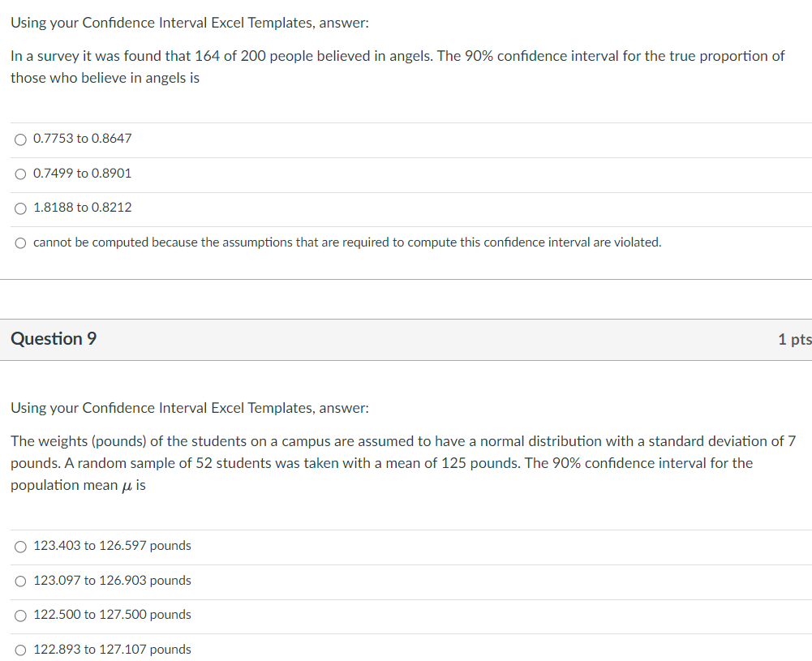Screen dimensions: 812x661
Task: Click radio circle beside "122.500 to 127.500 pounds"
Action: [x=19, y=615]
